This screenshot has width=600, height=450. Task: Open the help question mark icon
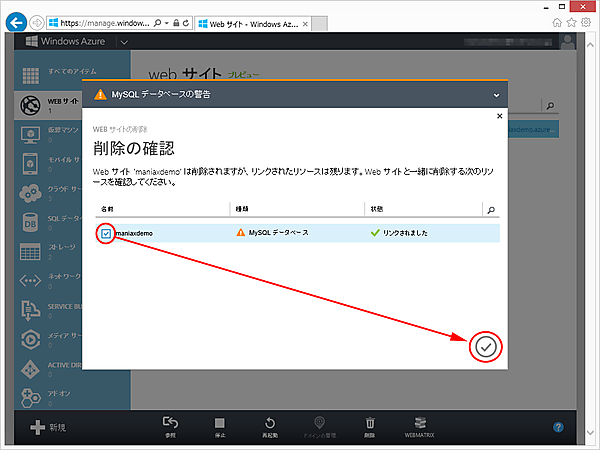[558, 427]
